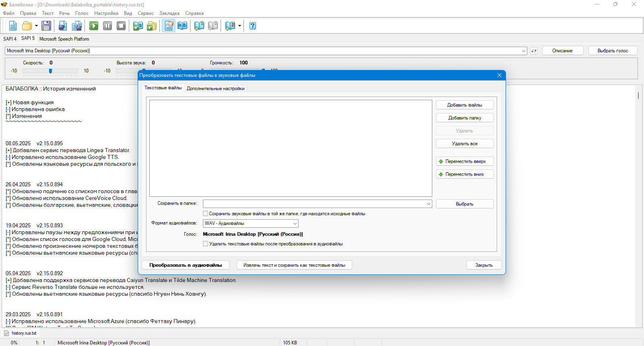
Task: Open the save folder path dropdown
Action: 428,204
